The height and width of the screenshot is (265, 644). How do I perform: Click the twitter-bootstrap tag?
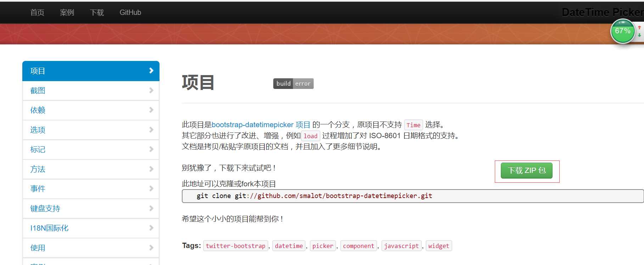[236, 246]
